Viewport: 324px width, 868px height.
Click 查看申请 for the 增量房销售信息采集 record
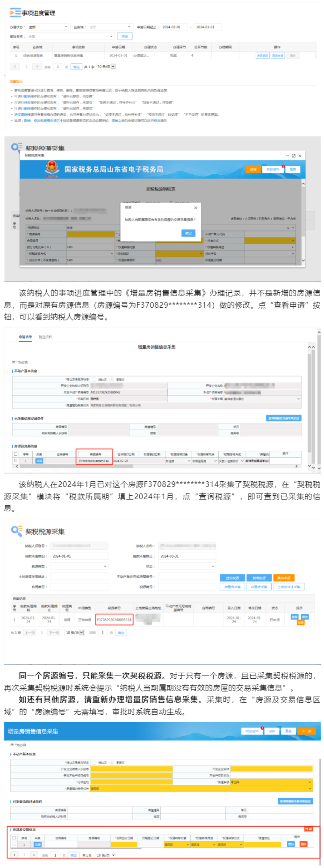278,55
